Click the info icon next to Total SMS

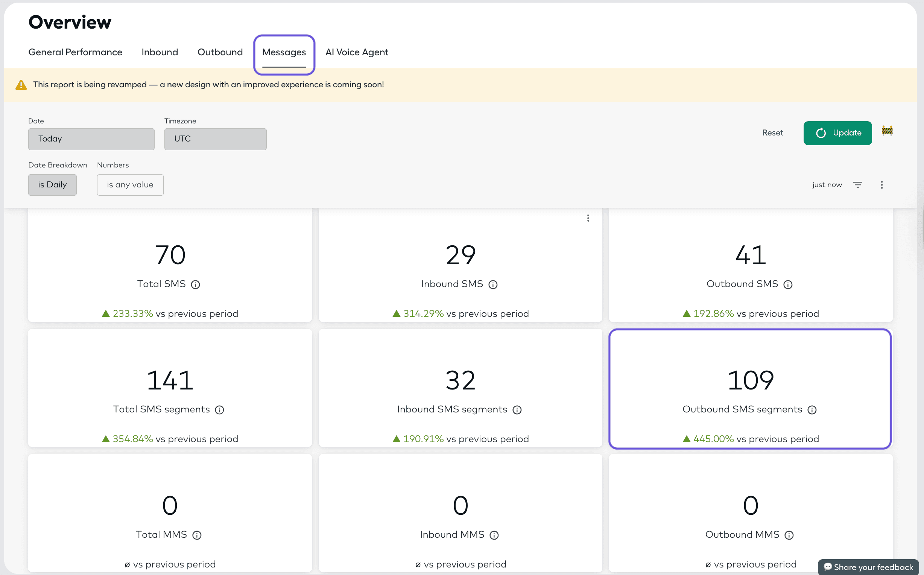point(195,284)
